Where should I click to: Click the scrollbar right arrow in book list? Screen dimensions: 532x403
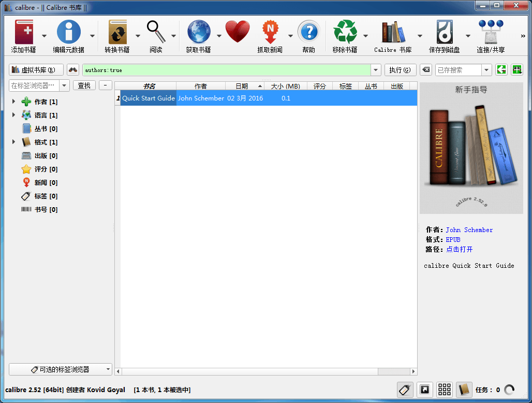(x=413, y=371)
